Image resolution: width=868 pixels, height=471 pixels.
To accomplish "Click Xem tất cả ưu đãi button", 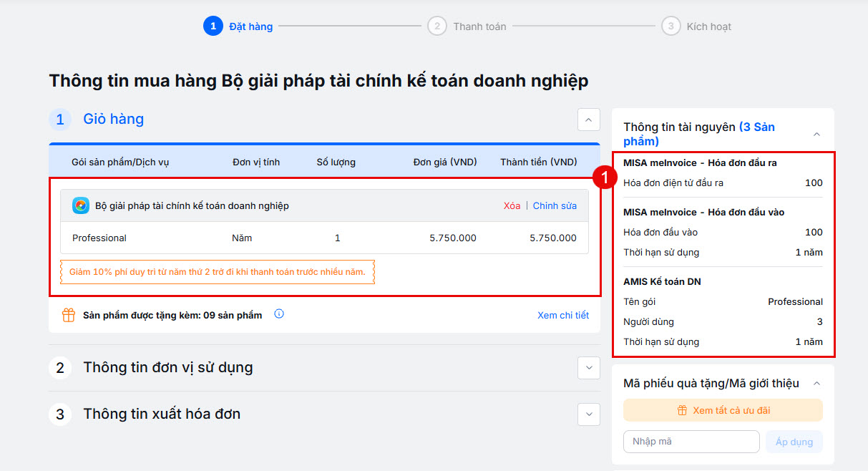I will [723, 411].
